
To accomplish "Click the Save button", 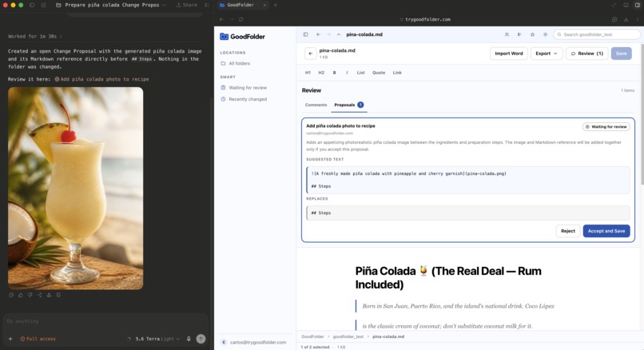I will point(621,54).
